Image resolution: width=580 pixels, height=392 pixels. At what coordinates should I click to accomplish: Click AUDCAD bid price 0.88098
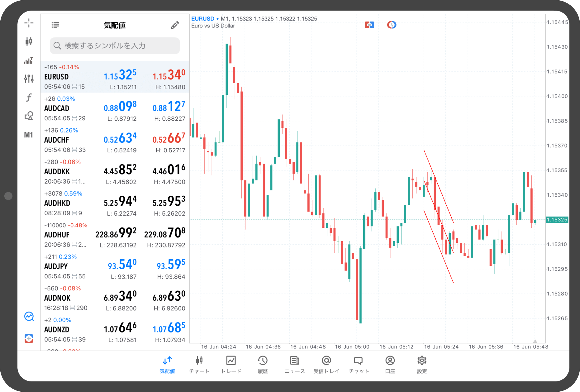click(x=120, y=107)
